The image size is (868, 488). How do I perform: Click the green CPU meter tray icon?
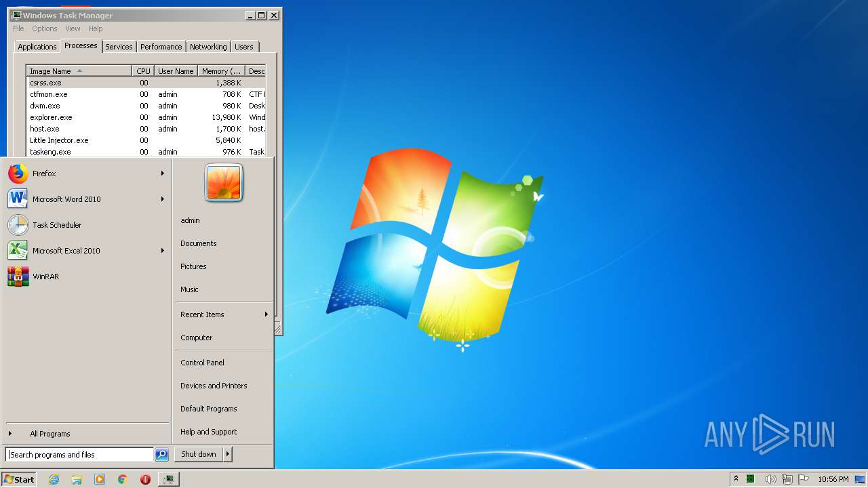(x=751, y=479)
